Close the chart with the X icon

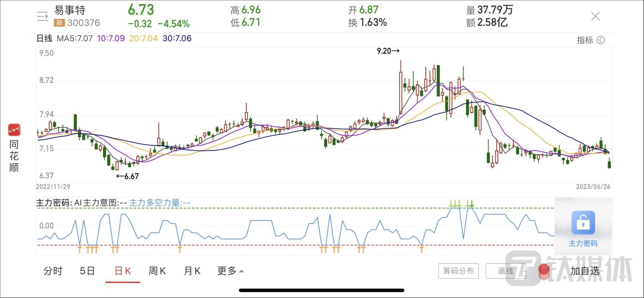(595, 16)
